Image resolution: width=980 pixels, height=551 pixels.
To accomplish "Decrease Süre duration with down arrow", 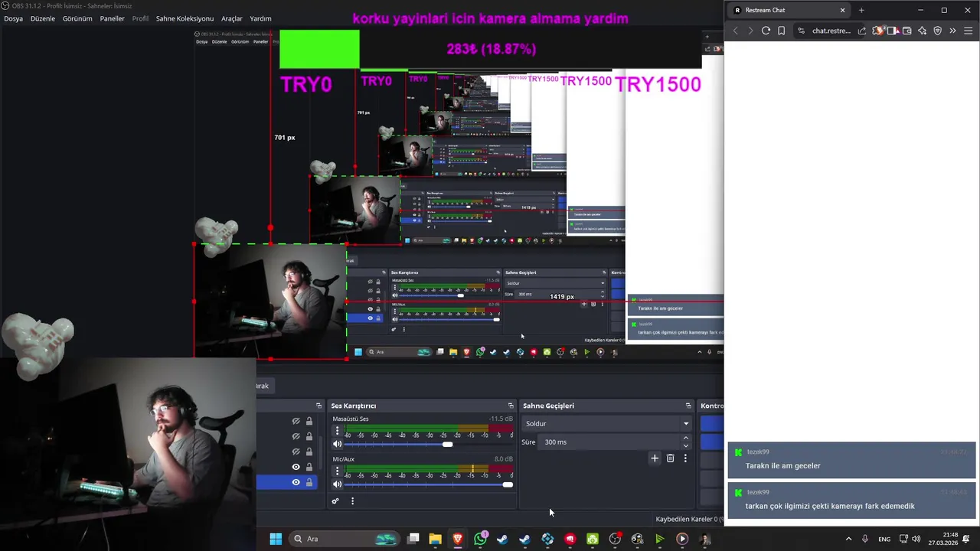I will click(685, 445).
